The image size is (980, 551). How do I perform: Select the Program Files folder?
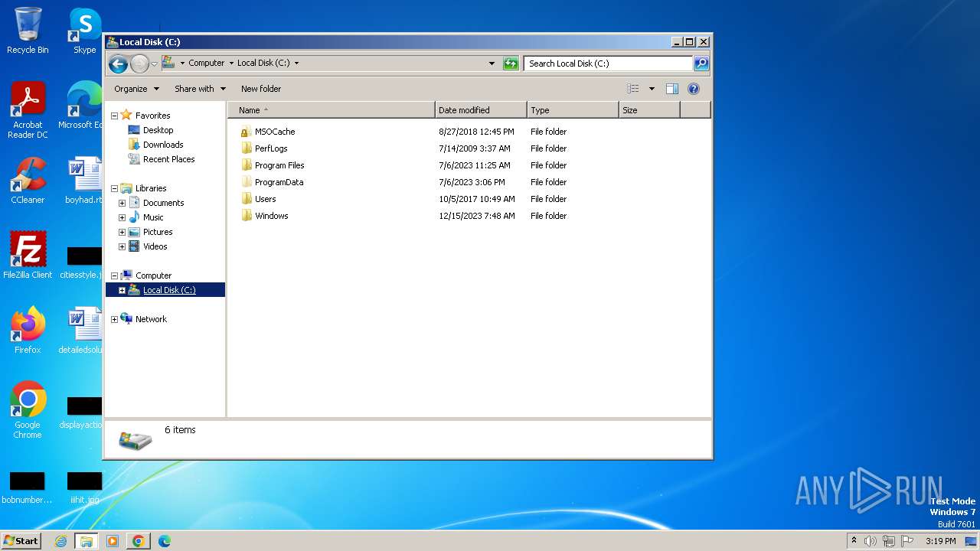(x=279, y=165)
